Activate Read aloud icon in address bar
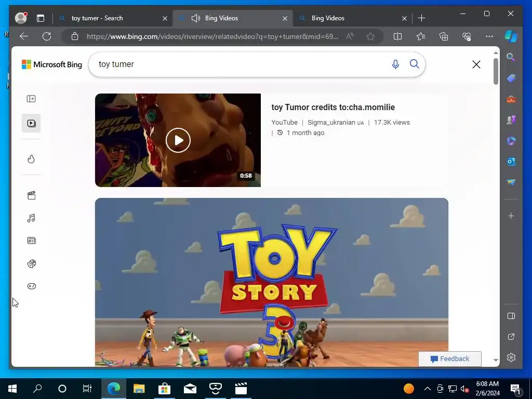This screenshot has height=399, width=532. coord(350,36)
